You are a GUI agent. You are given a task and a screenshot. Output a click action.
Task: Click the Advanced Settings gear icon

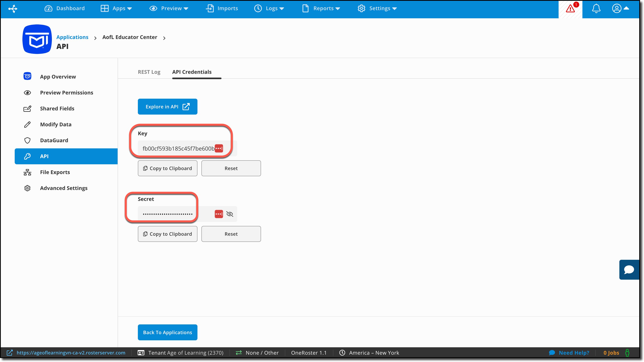[27, 188]
